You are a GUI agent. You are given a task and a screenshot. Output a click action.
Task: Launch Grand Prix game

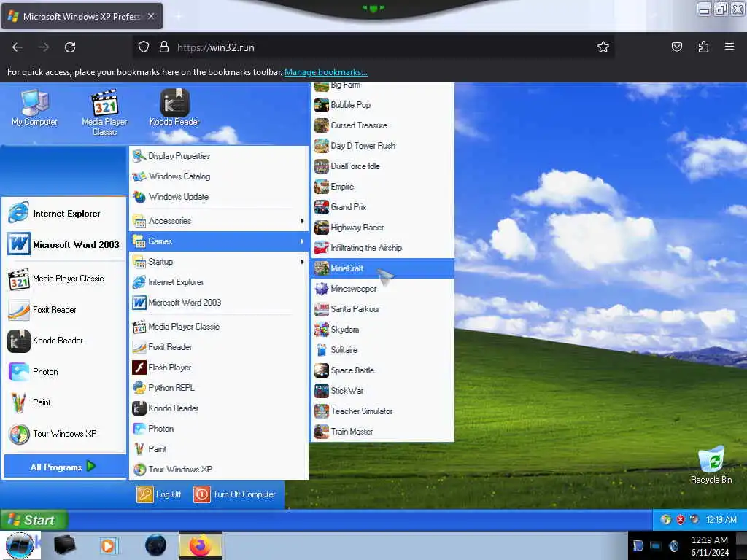pos(382,207)
